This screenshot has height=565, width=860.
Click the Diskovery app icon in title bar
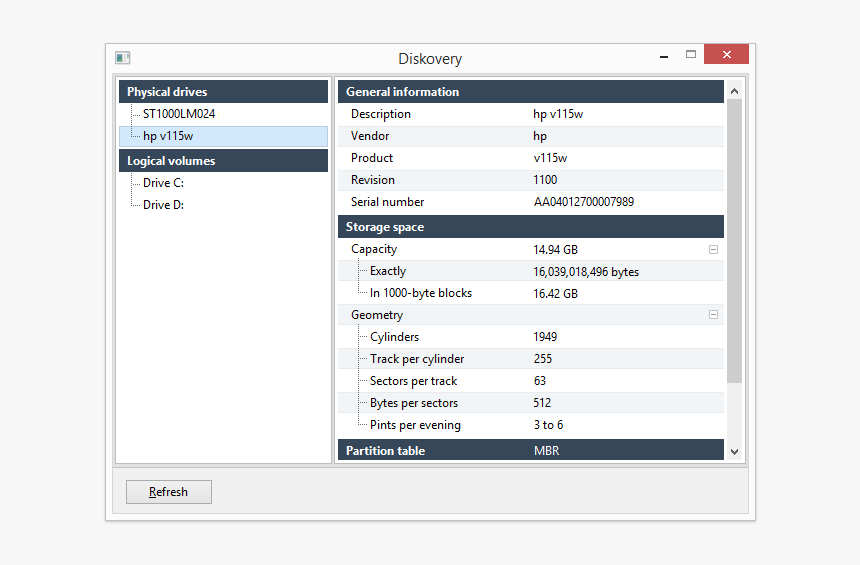coord(123,58)
